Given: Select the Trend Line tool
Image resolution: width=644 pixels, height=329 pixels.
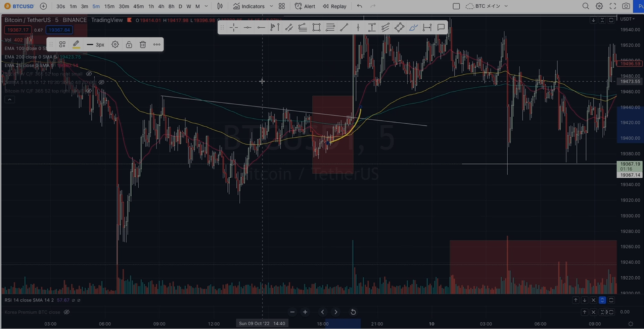Looking at the screenshot, I should click(344, 28).
